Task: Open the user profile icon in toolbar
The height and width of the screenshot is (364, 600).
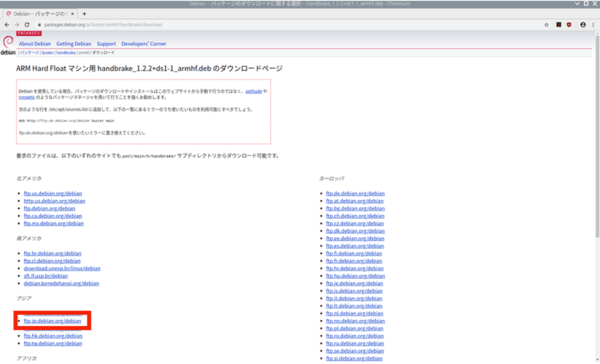Action: 583,25
